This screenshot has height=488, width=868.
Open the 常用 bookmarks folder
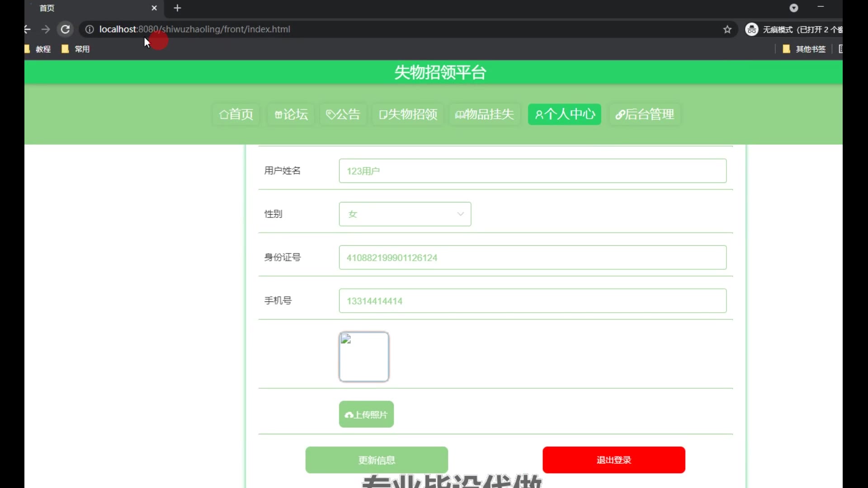(76, 49)
